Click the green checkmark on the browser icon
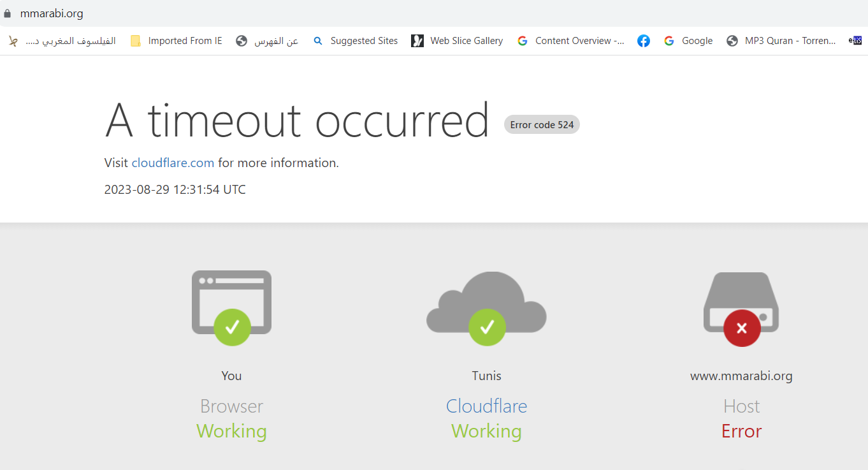The image size is (868, 470). point(232,327)
